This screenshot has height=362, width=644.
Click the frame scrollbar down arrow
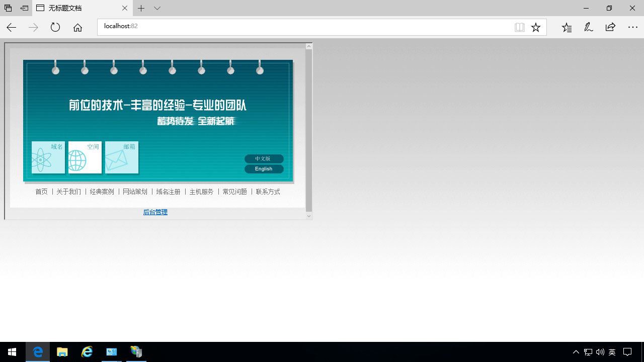309,216
